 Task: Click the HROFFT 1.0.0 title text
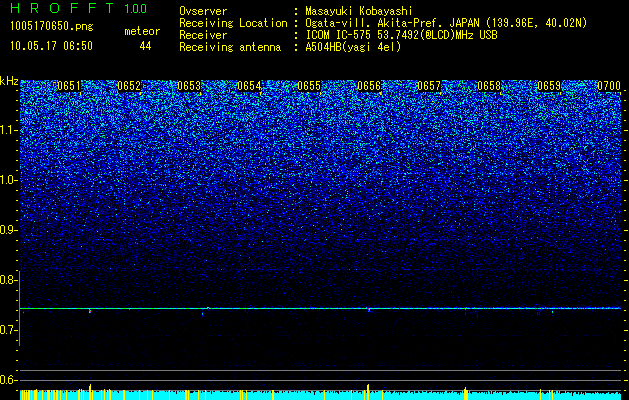click(x=78, y=8)
